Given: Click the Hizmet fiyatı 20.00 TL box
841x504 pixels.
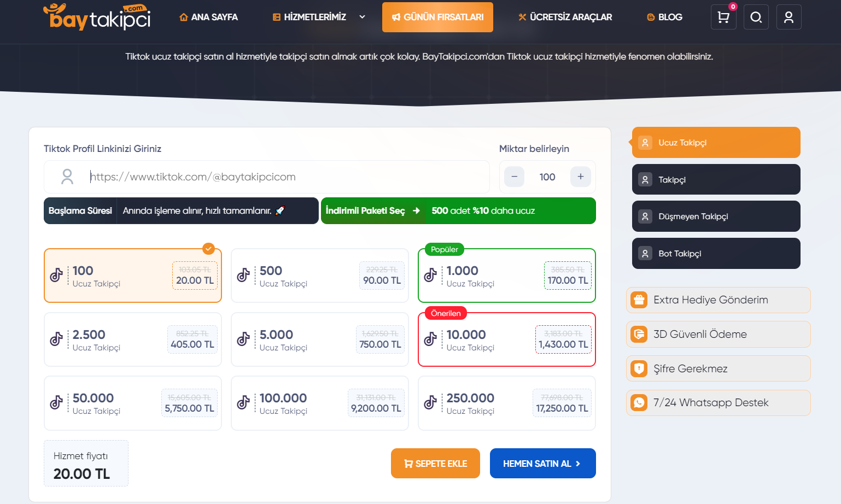Looking at the screenshot, I should 86,464.
